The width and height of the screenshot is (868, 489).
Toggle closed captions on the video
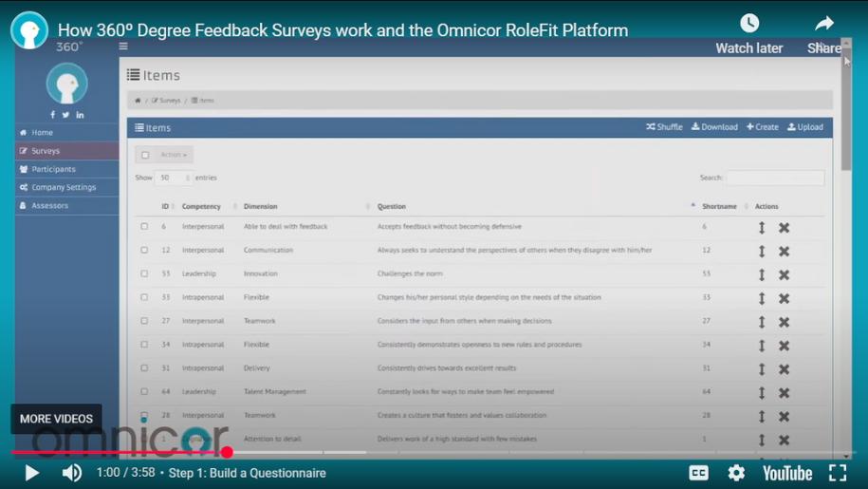698,472
